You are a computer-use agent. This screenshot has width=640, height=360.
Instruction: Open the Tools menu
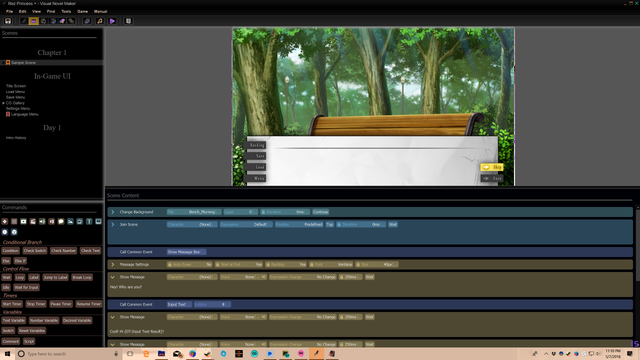(66, 11)
